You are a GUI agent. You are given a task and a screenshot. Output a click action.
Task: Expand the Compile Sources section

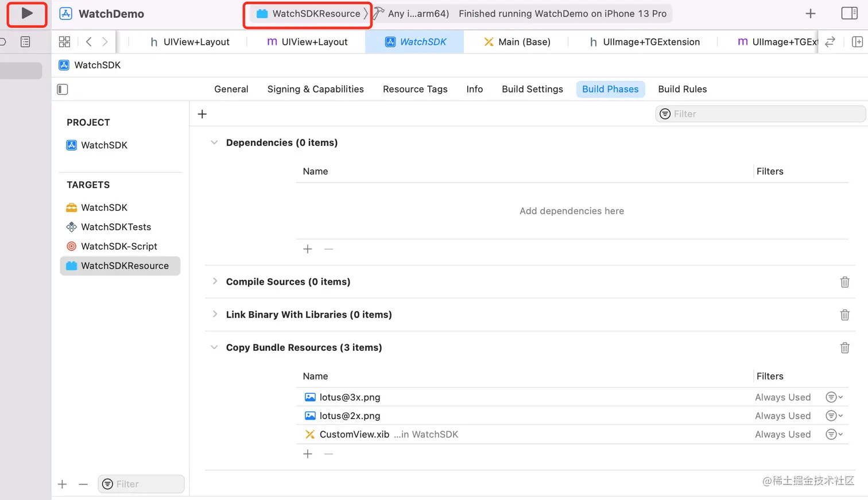pyautogui.click(x=215, y=281)
